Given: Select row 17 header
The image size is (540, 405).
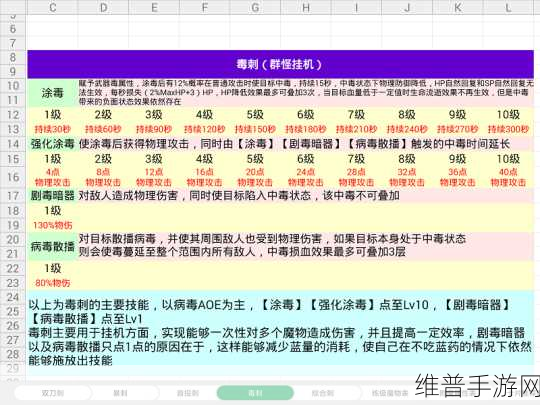Looking at the screenshot, I should [13, 196].
